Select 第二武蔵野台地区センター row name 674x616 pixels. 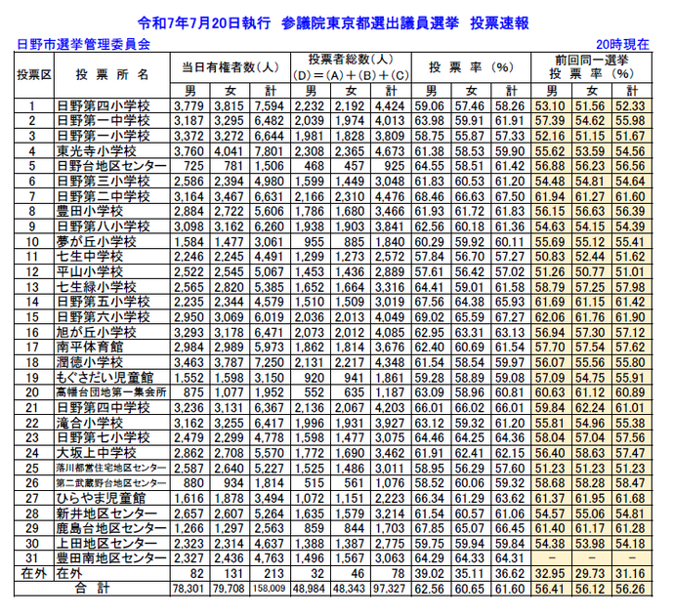coord(111,483)
